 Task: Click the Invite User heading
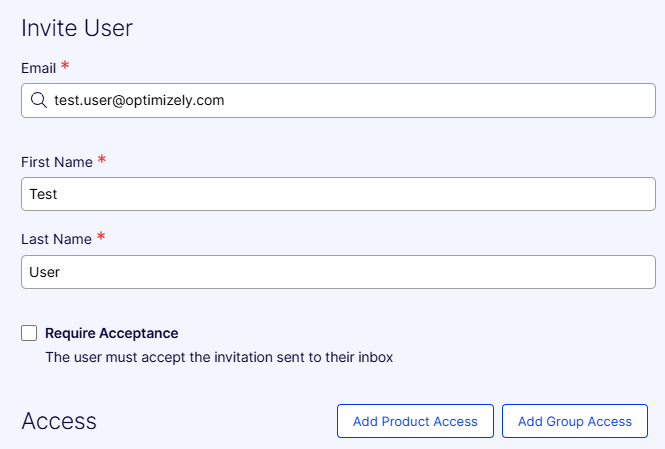pyautogui.click(x=77, y=28)
